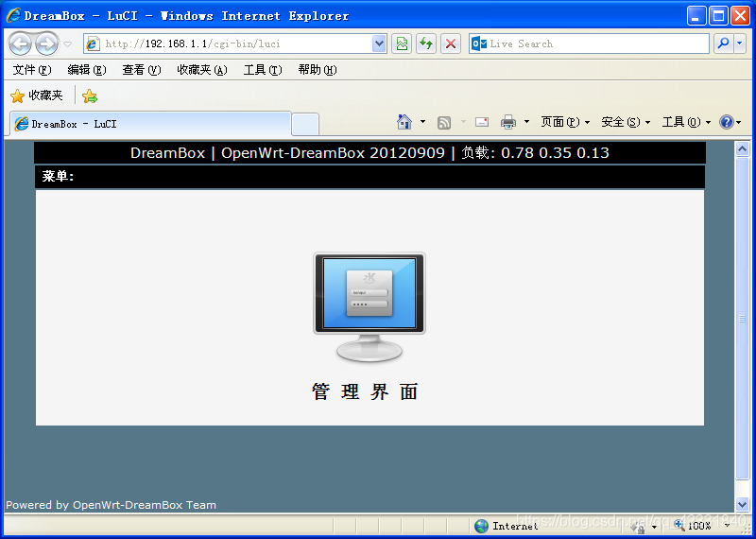
Task: Open the 工具(O) command bar menu
Action: [687, 122]
